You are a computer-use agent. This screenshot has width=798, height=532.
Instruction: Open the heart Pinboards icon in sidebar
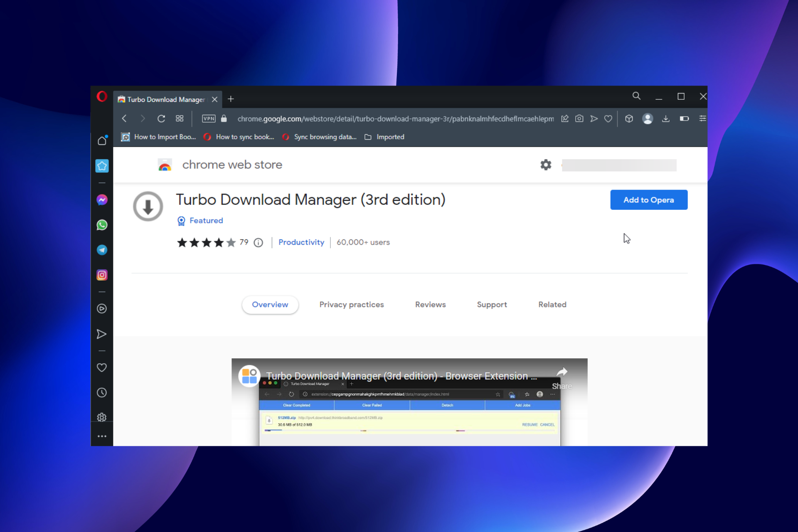coord(102,367)
